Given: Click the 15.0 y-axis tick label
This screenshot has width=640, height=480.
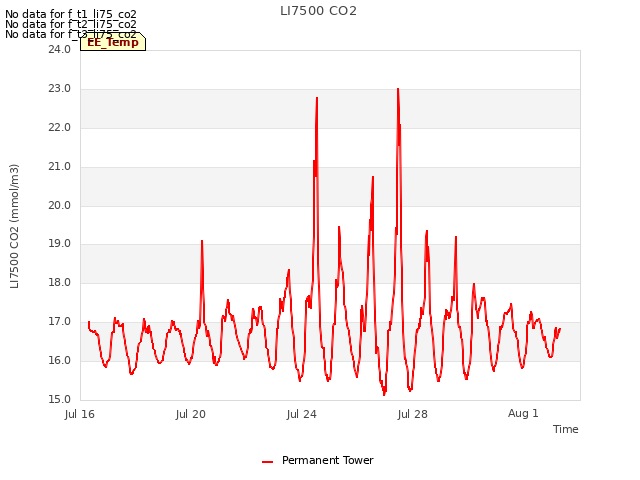Looking at the screenshot, I should [59, 399].
